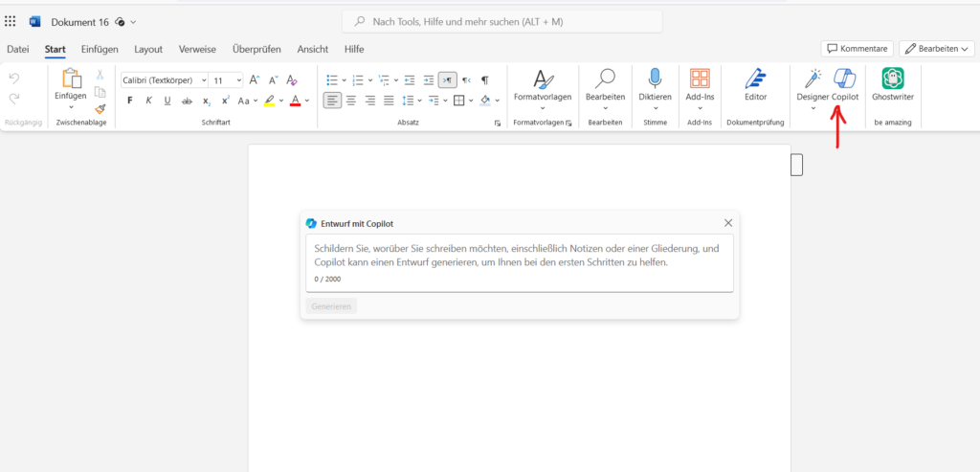Screen dimensions: 980x472
Task: Decrease the paragraph indent
Action: pyautogui.click(x=410, y=80)
